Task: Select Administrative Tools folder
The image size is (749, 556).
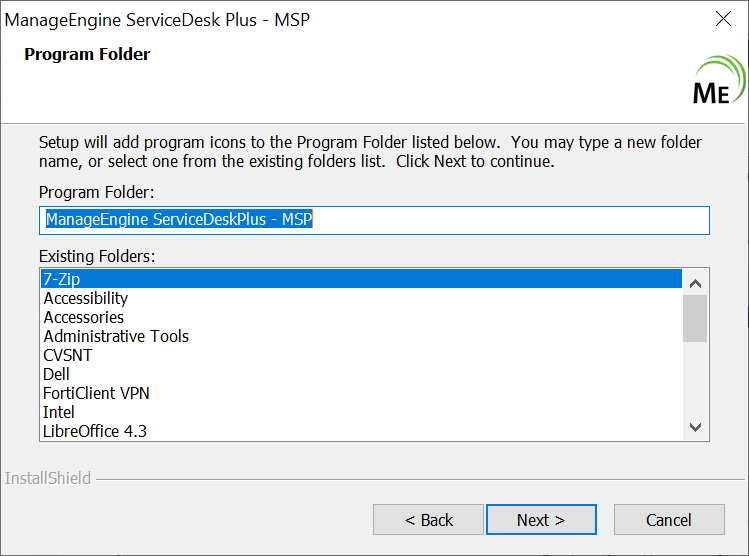Action: pyautogui.click(x=116, y=336)
